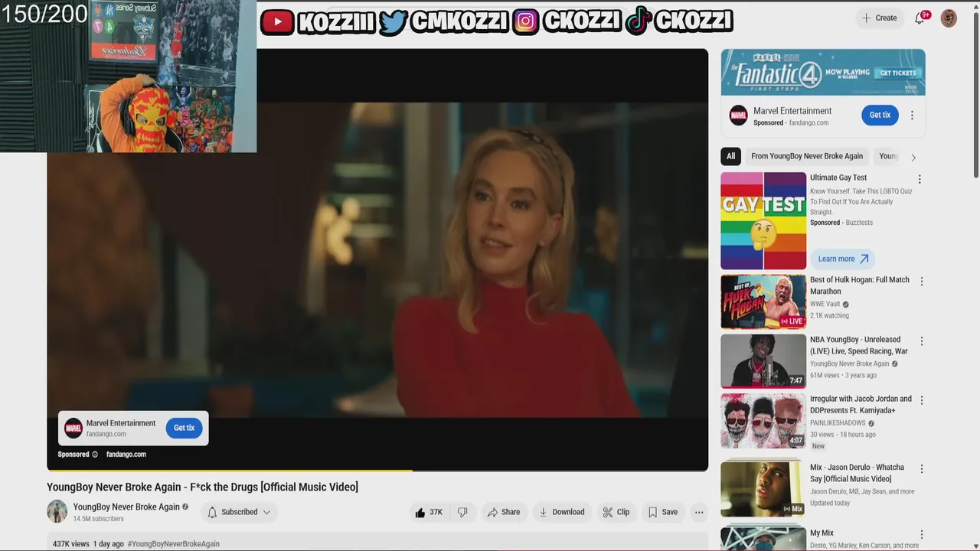
Task: Click Marvel Entertainment logo in sidebar ad
Action: click(x=738, y=116)
